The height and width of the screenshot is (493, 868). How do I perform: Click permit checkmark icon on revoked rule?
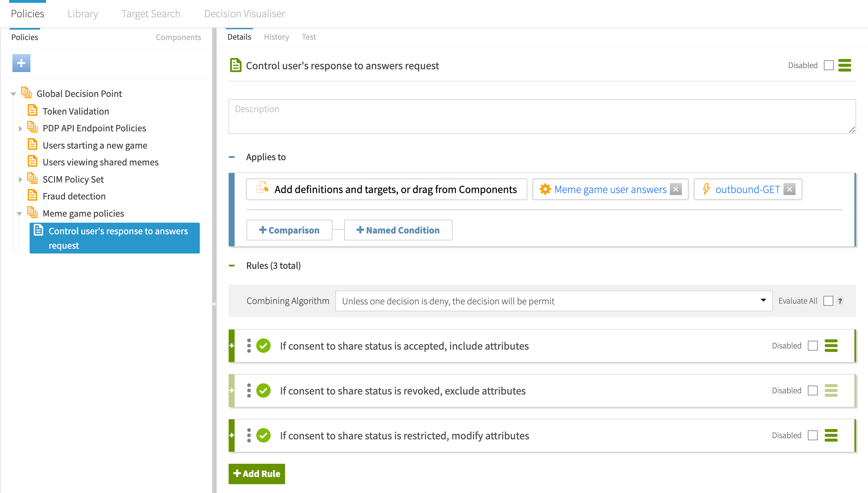click(x=263, y=390)
